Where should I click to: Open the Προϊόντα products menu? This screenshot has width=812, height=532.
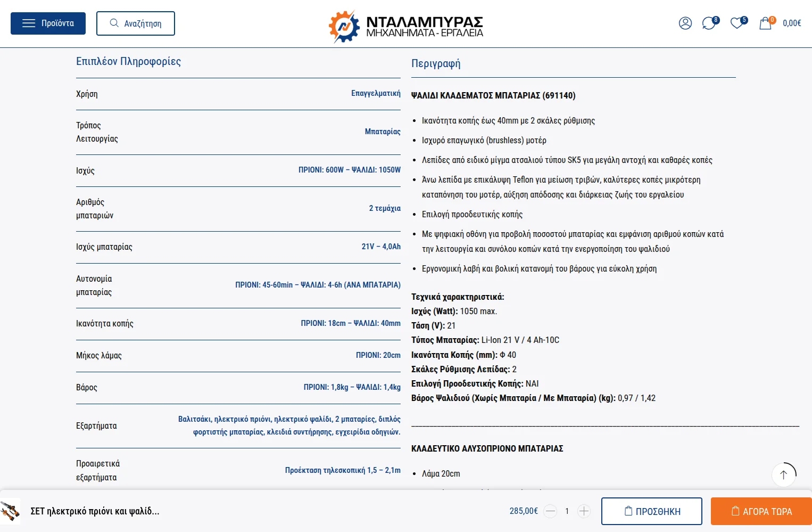(x=48, y=23)
